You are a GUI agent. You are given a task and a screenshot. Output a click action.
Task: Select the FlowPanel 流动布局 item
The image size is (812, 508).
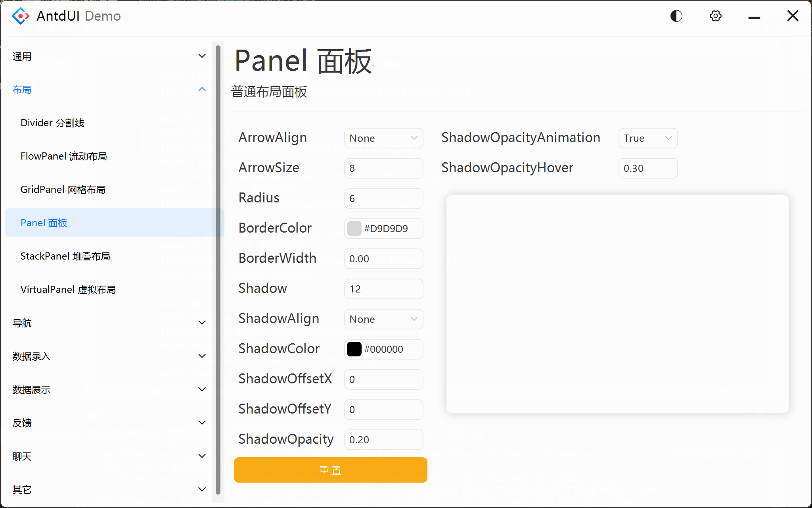[63, 156]
